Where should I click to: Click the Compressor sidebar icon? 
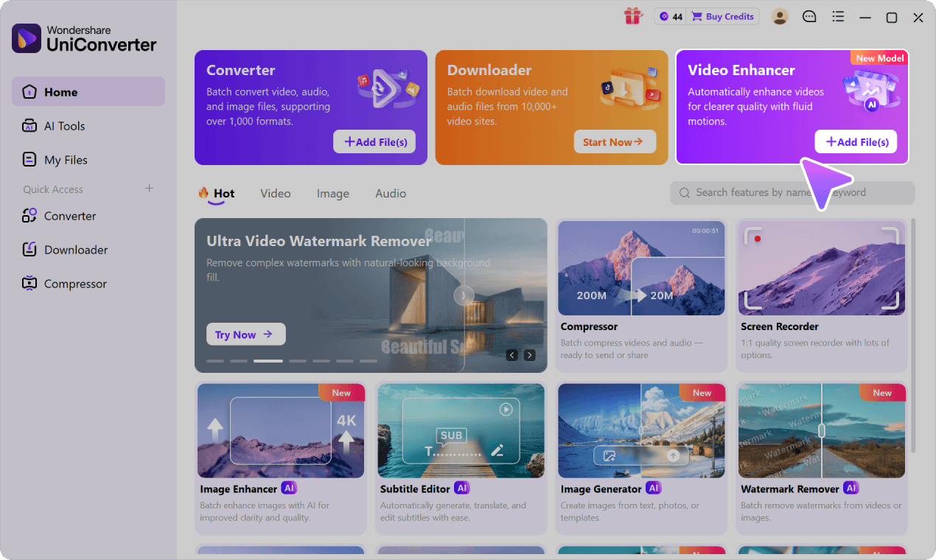coord(29,284)
